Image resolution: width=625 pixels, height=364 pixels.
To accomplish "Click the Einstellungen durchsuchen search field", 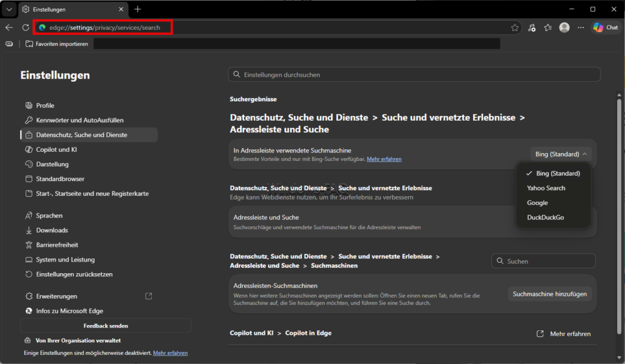I will tap(414, 74).
